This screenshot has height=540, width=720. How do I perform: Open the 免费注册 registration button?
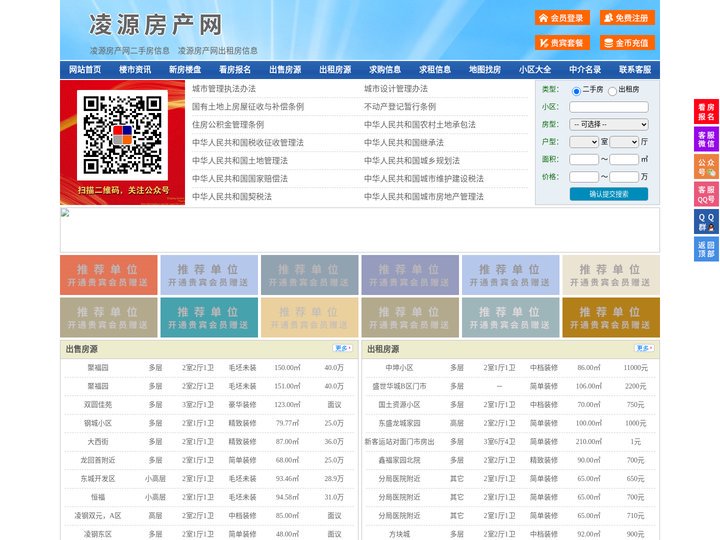[627, 18]
